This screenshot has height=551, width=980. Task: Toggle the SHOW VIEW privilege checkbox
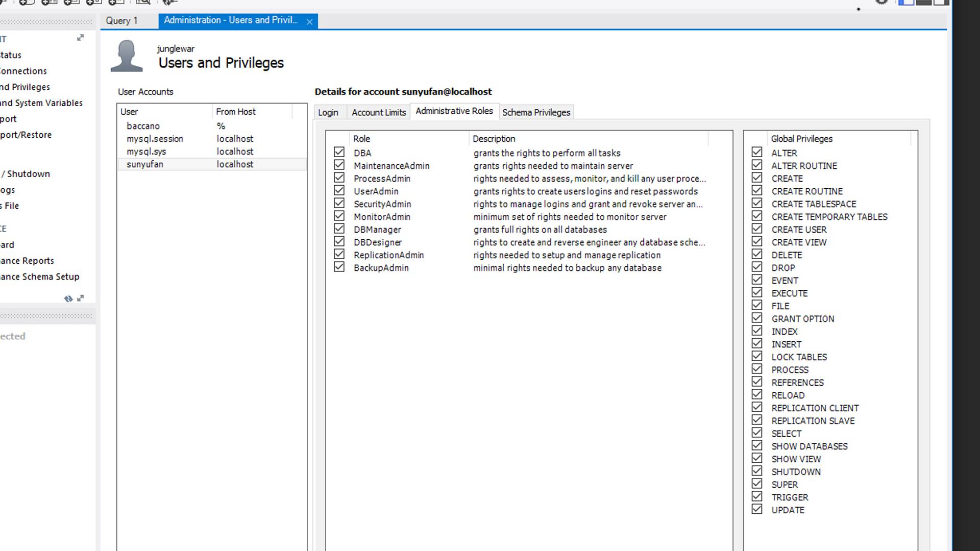coord(757,458)
